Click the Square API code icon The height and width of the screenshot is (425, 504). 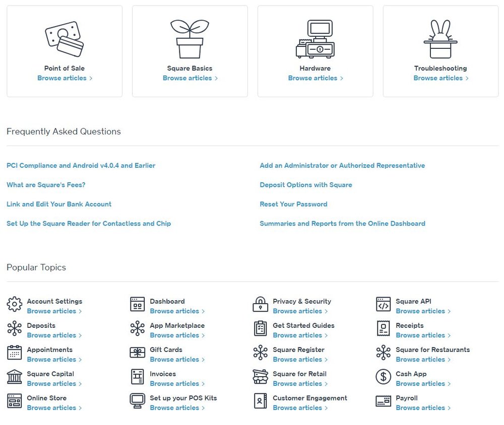pyautogui.click(x=384, y=304)
